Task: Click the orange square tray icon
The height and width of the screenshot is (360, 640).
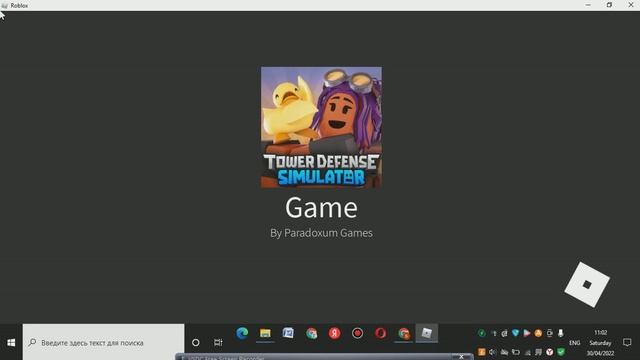Action: click(x=482, y=352)
